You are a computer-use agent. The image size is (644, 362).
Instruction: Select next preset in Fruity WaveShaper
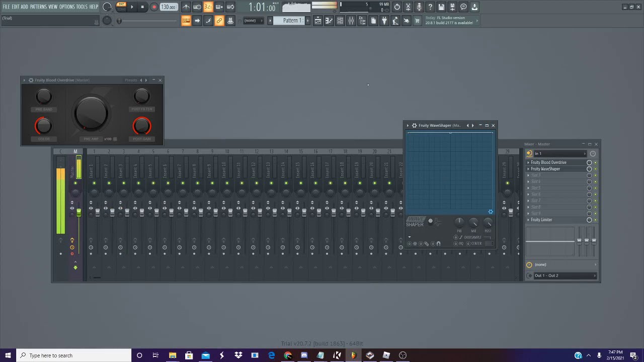pos(472,125)
